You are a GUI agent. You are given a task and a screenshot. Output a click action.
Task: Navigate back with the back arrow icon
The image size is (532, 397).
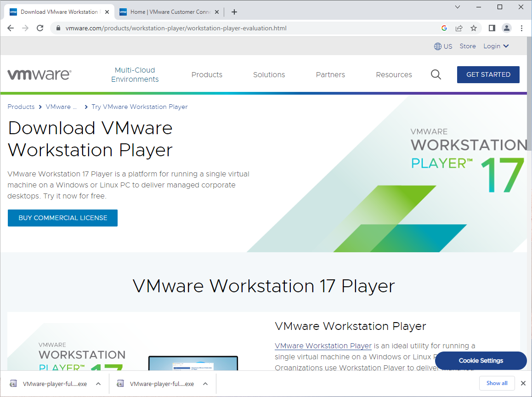click(x=11, y=28)
